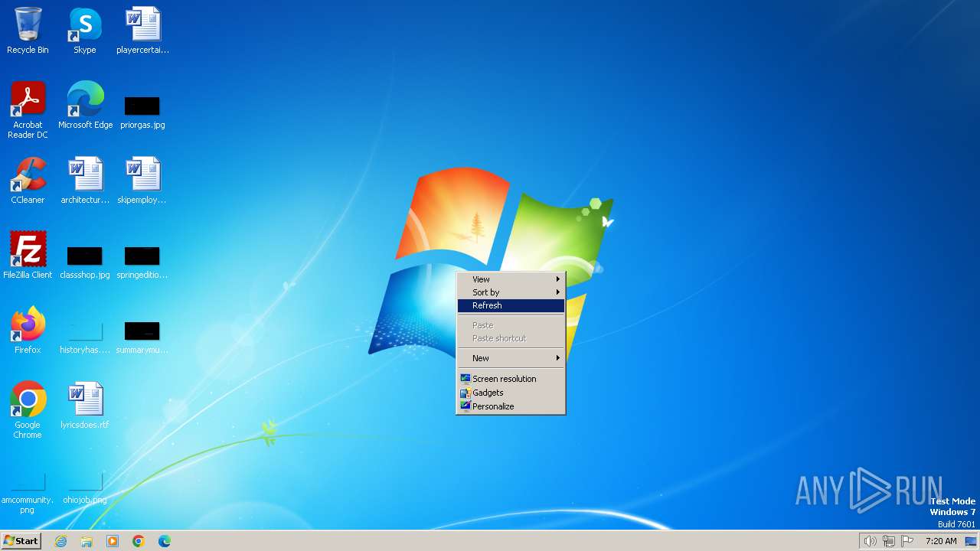Screen dimensions: 980x551
Task: Expand the New submenu
Action: coord(511,358)
